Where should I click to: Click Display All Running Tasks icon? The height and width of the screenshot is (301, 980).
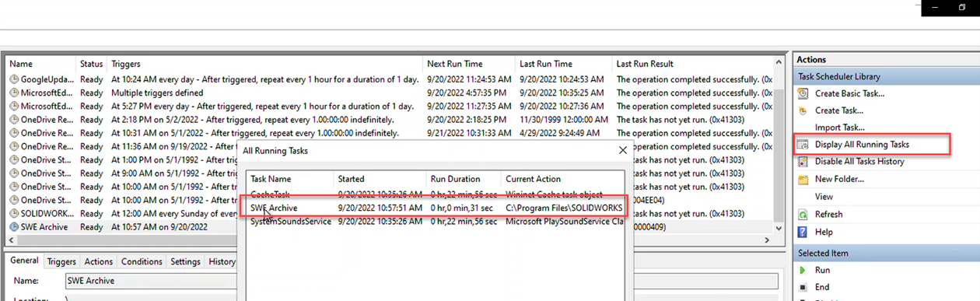[x=803, y=145]
